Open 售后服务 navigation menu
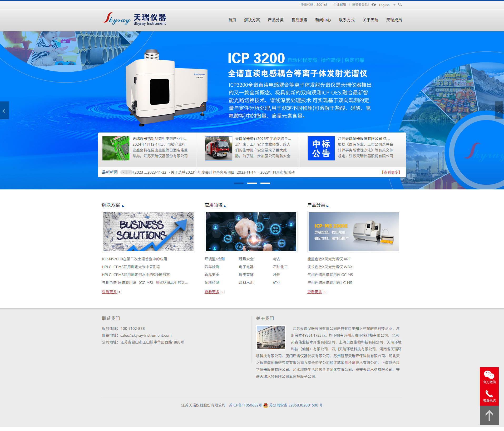This screenshot has width=504, height=431. pyautogui.click(x=299, y=20)
